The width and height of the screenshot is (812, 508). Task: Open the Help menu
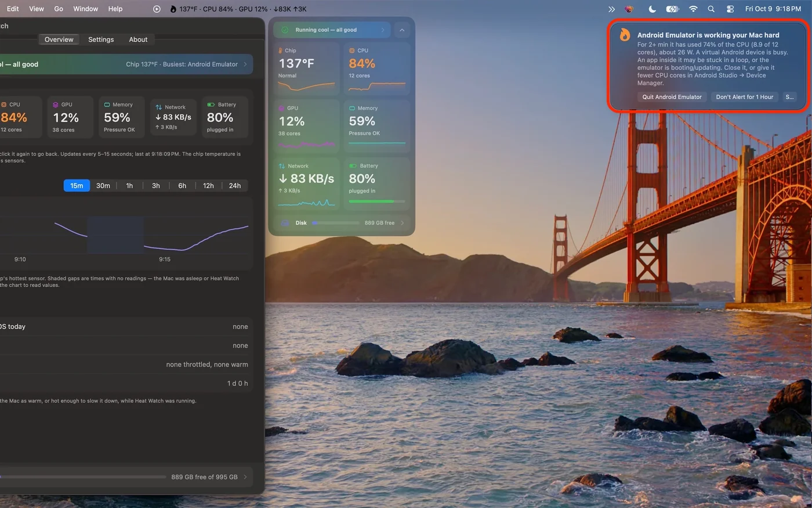(115, 9)
